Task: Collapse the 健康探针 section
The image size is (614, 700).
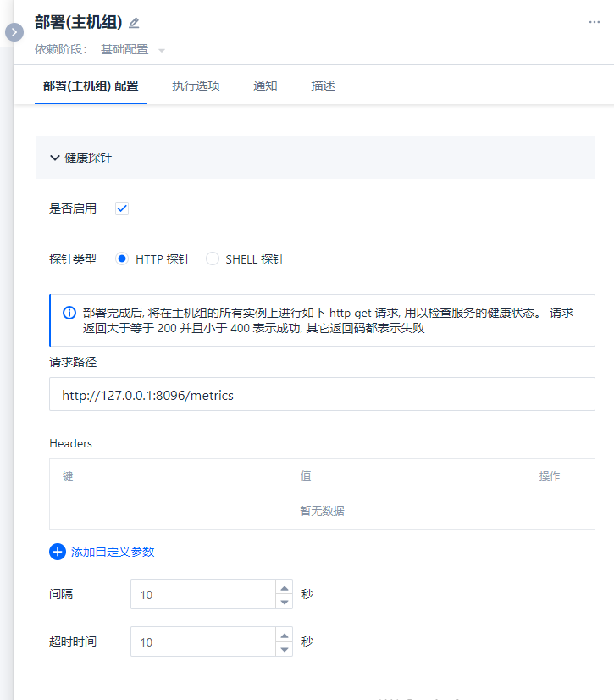Action: (x=55, y=158)
